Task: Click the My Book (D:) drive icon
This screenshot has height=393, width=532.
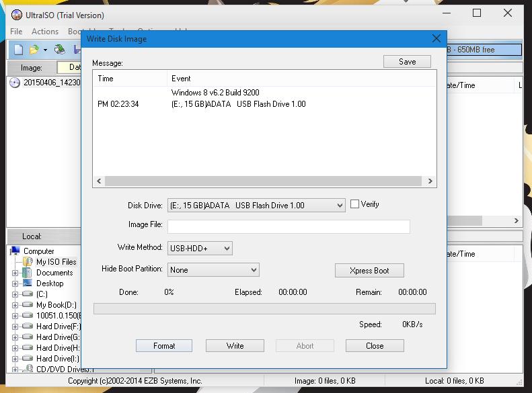Action: coord(27,305)
